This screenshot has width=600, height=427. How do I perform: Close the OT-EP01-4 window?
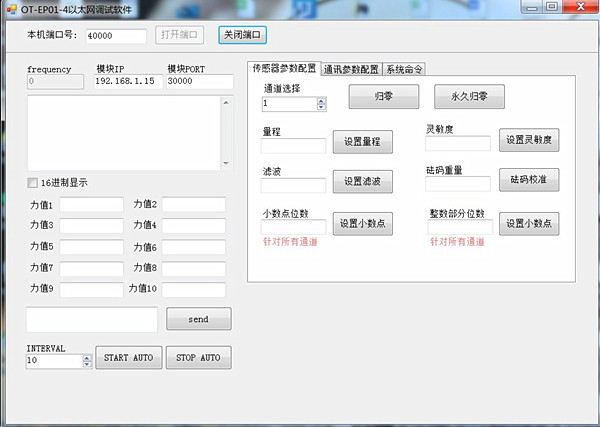click(x=580, y=7)
